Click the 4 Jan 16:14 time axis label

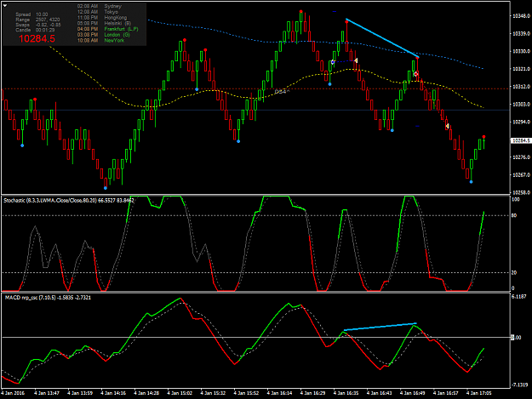tap(279, 393)
